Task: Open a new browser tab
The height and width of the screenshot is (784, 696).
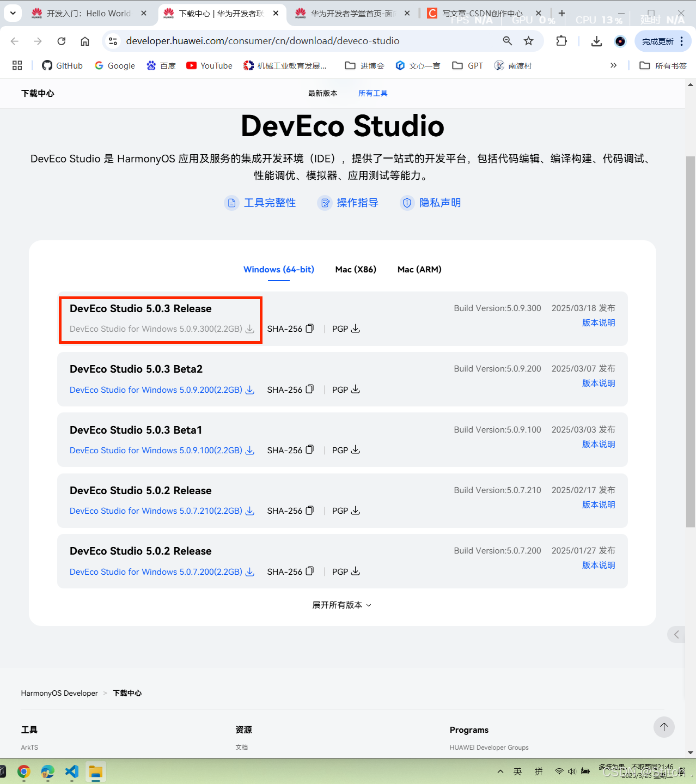Action: [561, 13]
